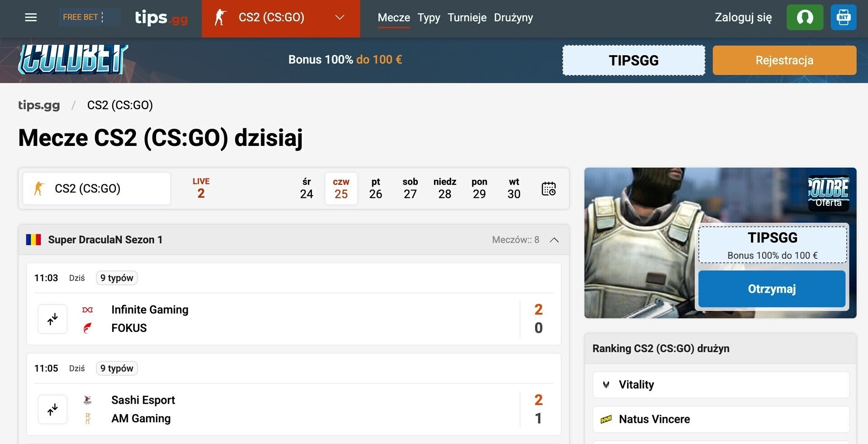Viewport: 868px width, 444px height.
Task: Open the CS2 (CS:GO) game dropdown in header
Action: tap(281, 18)
